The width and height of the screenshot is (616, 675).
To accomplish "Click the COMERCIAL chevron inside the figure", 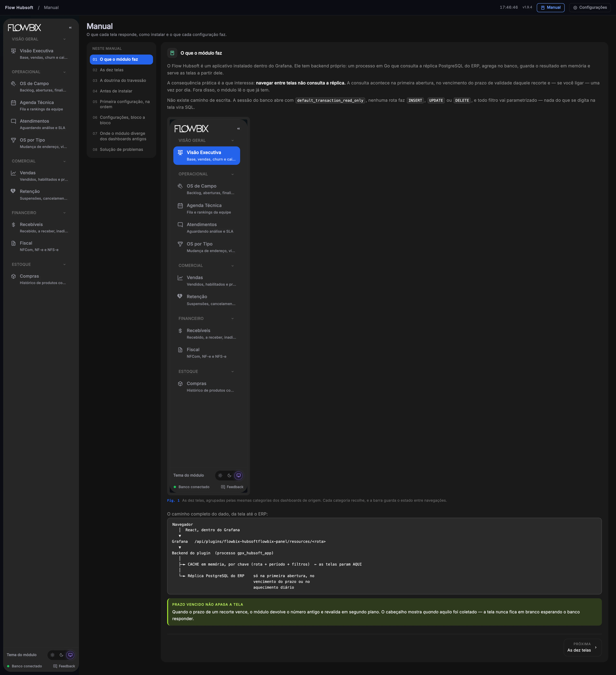I will click(233, 266).
